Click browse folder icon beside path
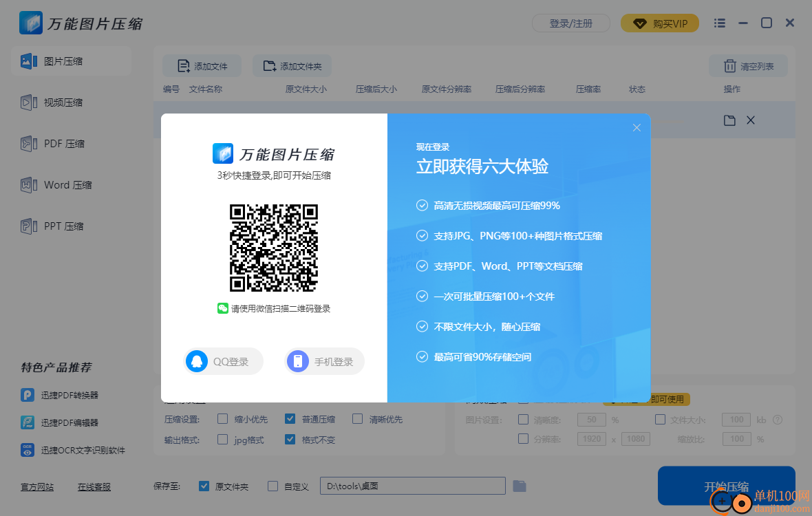The height and width of the screenshot is (516, 812). 520,486
